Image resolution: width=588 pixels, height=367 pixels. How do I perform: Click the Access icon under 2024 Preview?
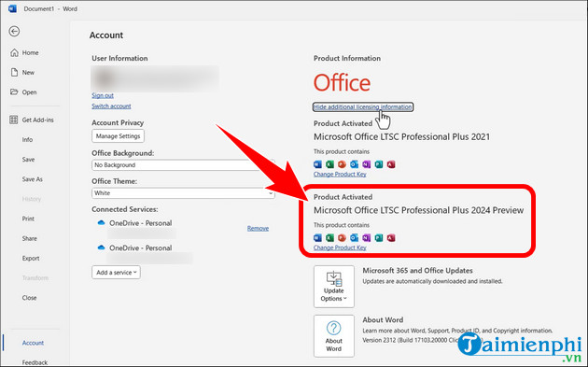click(391, 238)
